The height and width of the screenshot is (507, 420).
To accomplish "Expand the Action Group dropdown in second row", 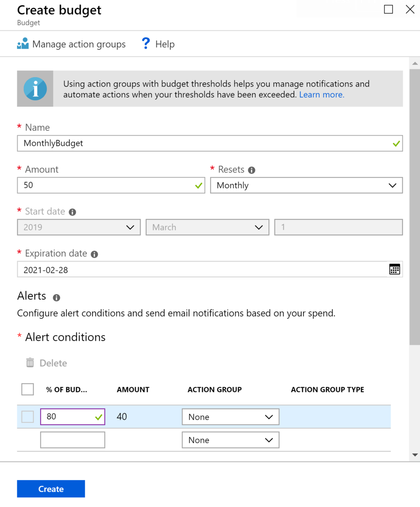I will coord(230,440).
